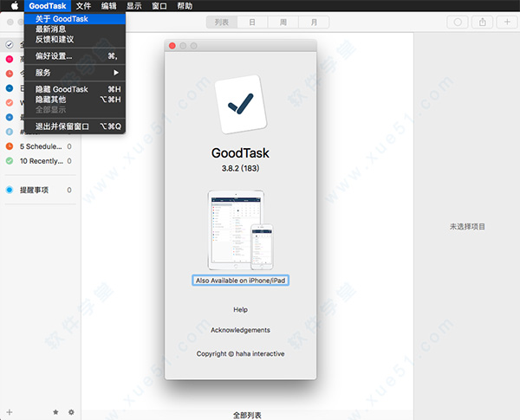520x420 pixels.
Task: Click the GoodTask menu bar item
Action: pos(48,6)
